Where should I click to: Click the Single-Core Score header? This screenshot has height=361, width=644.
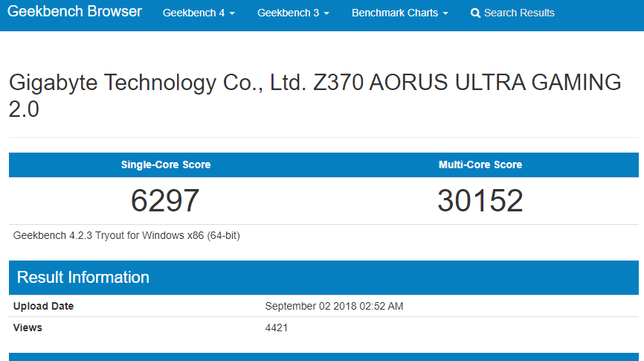166,164
